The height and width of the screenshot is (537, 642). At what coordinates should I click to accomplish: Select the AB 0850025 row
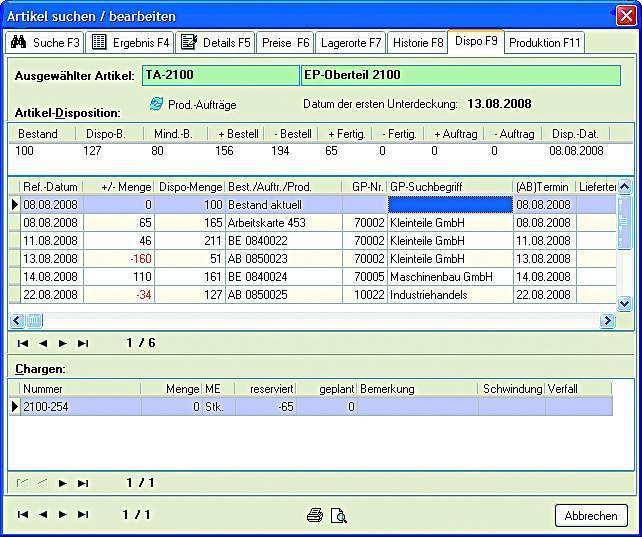tap(313, 294)
